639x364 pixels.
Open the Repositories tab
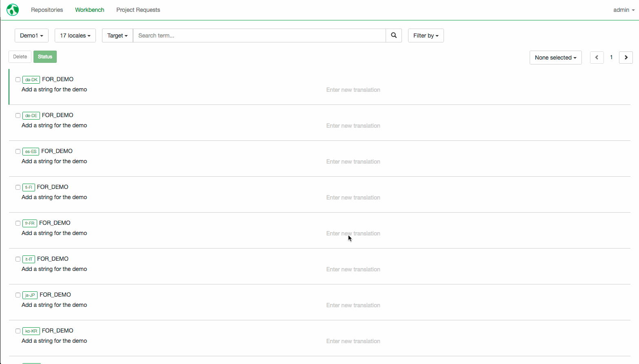(47, 10)
